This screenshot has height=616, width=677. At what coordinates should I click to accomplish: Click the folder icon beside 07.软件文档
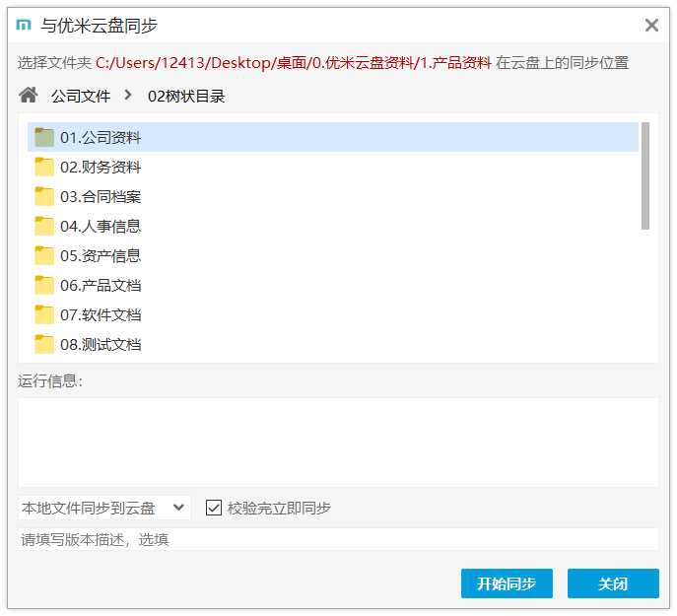click(x=44, y=314)
